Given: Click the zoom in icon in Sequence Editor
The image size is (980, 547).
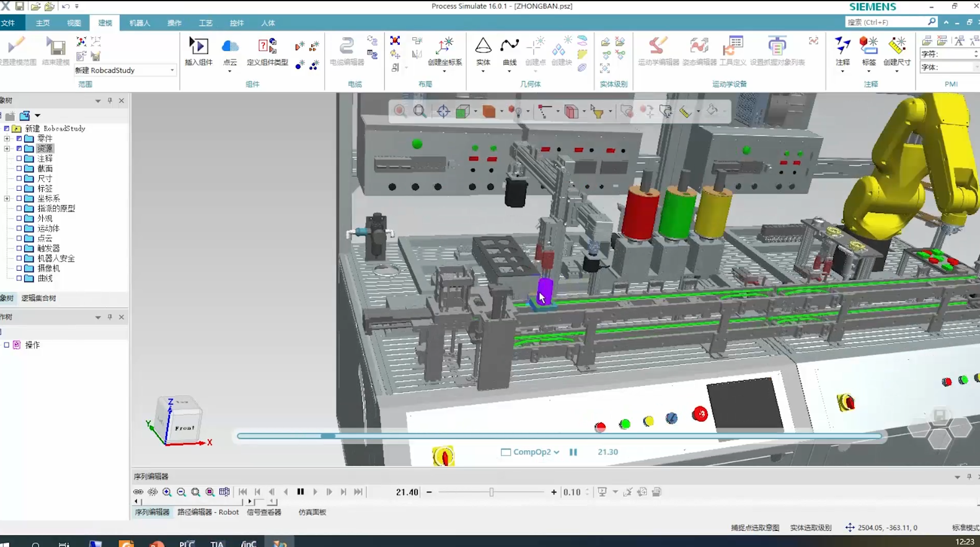Looking at the screenshot, I should (167, 492).
